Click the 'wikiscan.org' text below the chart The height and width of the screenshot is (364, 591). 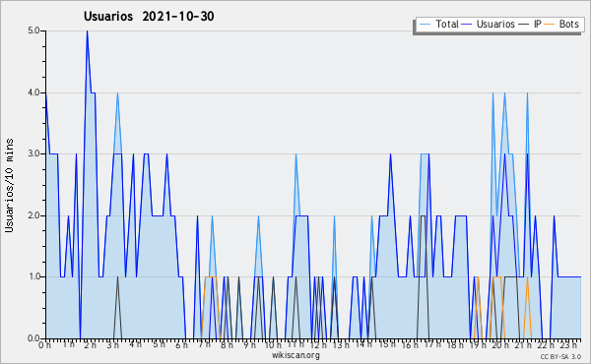click(x=295, y=355)
